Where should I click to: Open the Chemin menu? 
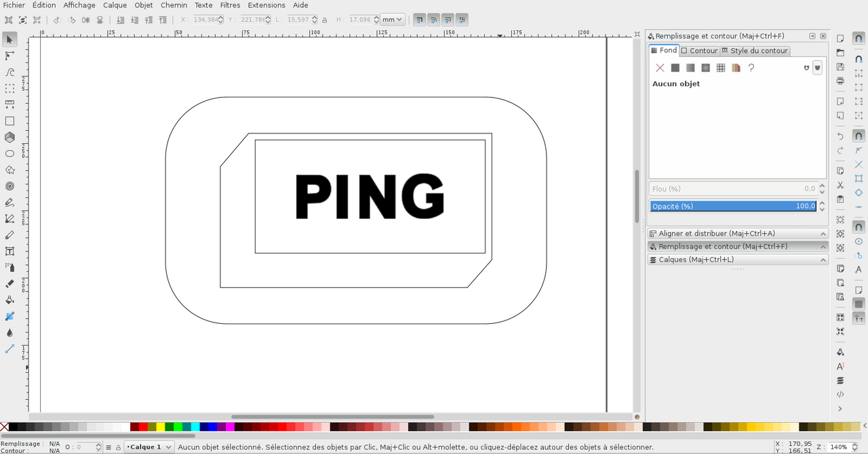pos(174,5)
